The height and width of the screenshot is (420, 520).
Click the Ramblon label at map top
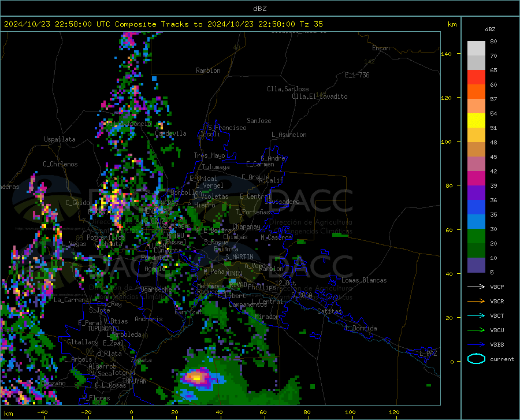coord(208,70)
